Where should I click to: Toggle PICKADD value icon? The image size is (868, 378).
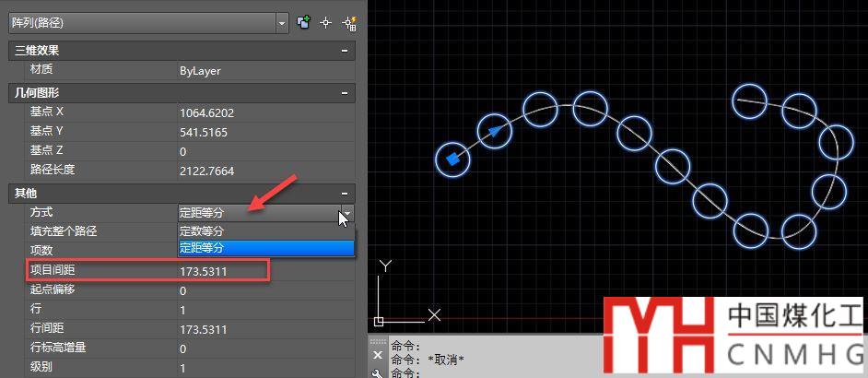[303, 23]
